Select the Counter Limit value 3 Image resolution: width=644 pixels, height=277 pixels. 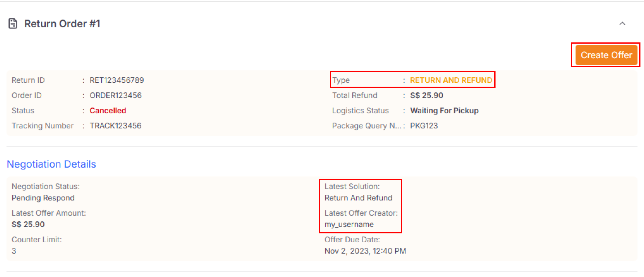14,251
